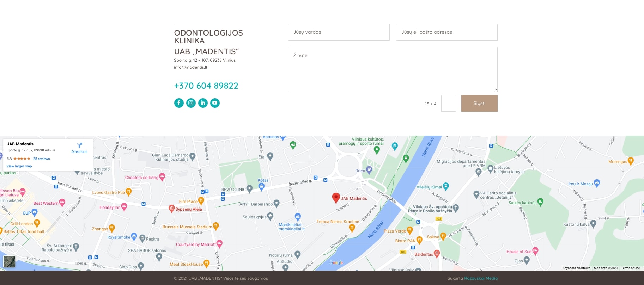Click the Zhangas restaurant marker
The width and height of the screenshot is (644, 285).
pos(111,228)
